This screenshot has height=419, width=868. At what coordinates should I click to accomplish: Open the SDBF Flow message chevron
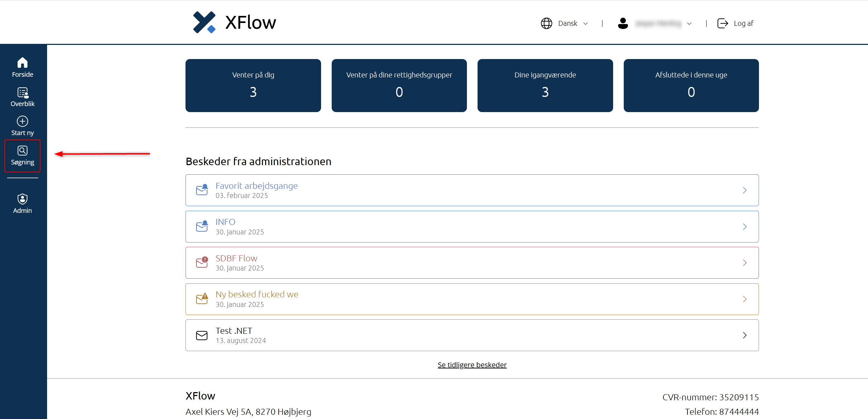point(744,263)
